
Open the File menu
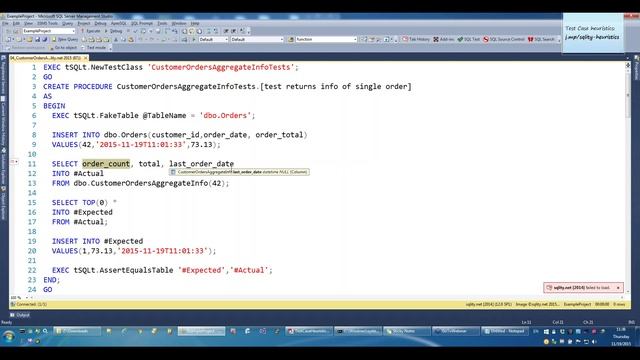tap(5, 24)
